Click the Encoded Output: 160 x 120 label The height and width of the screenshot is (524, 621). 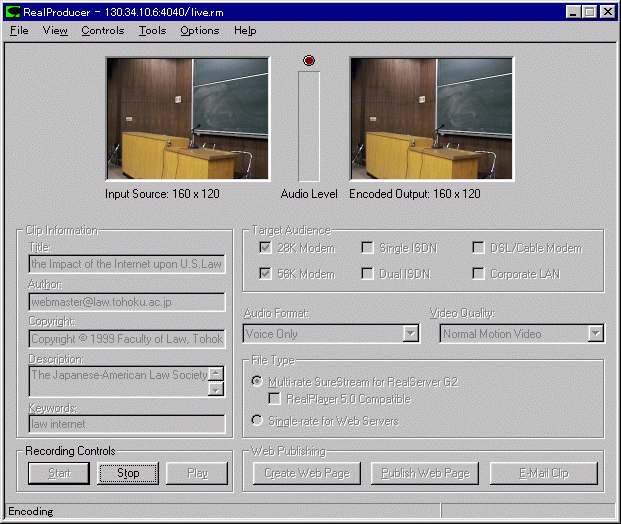click(x=415, y=194)
